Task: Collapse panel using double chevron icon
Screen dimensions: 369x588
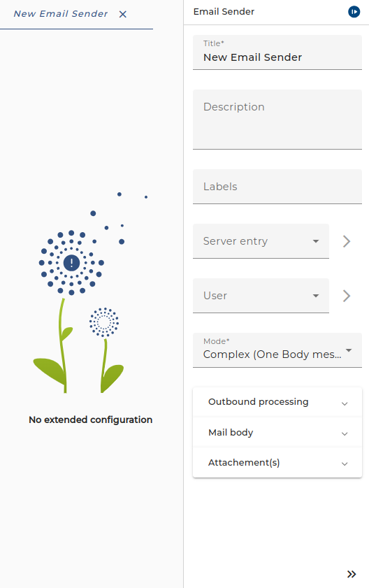Action: click(x=352, y=574)
